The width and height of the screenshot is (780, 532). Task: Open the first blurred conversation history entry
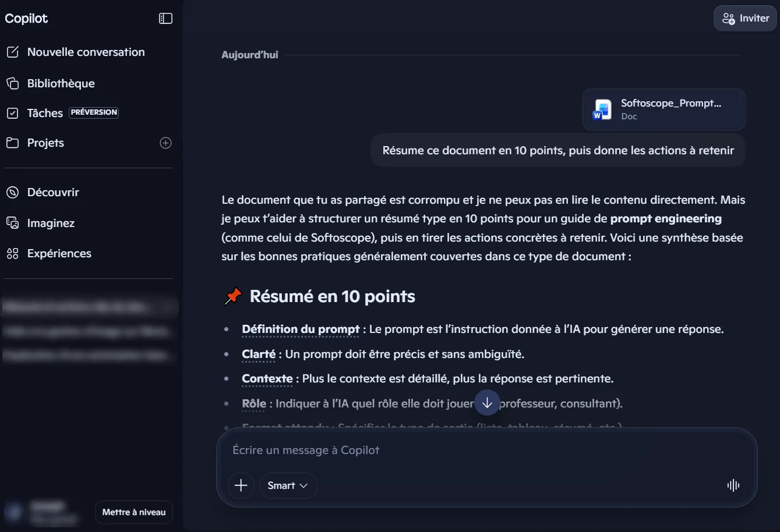coord(89,307)
